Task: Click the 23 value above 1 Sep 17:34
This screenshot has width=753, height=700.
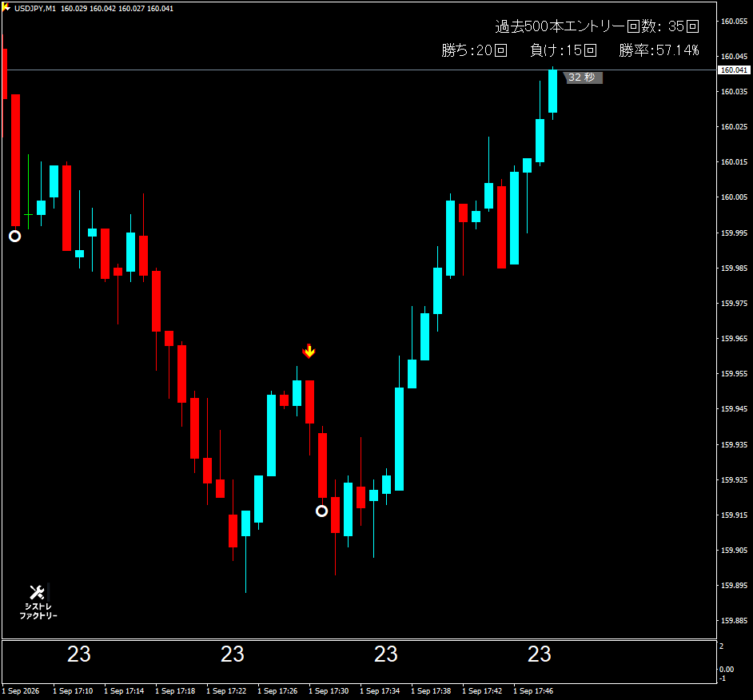Action: point(386,654)
